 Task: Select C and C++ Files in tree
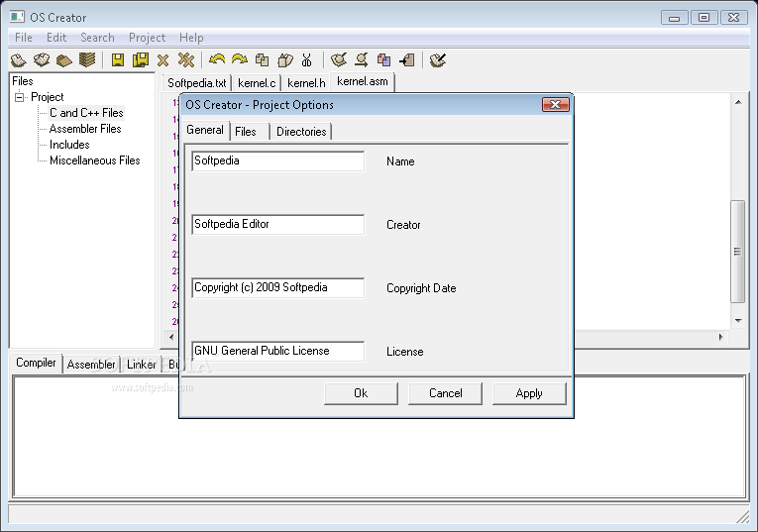(86, 113)
